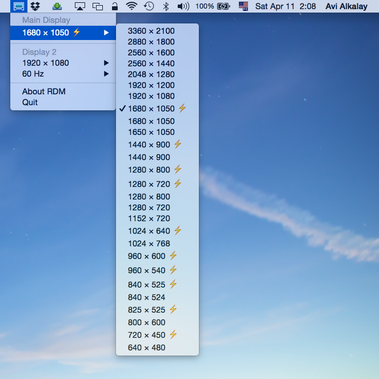Image resolution: width=379 pixels, height=379 pixels.
Task: Pick 1920 × 1200 resolution
Action: tap(157, 85)
